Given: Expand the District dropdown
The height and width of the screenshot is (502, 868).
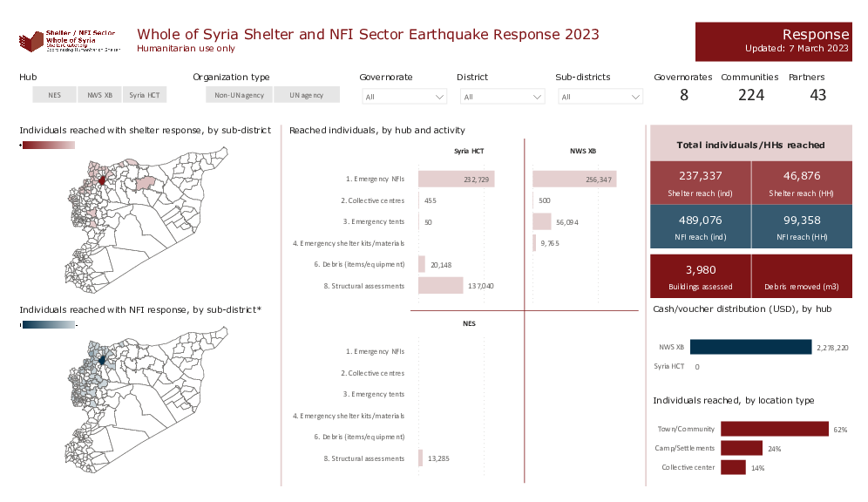Looking at the screenshot, I should tap(502, 97).
